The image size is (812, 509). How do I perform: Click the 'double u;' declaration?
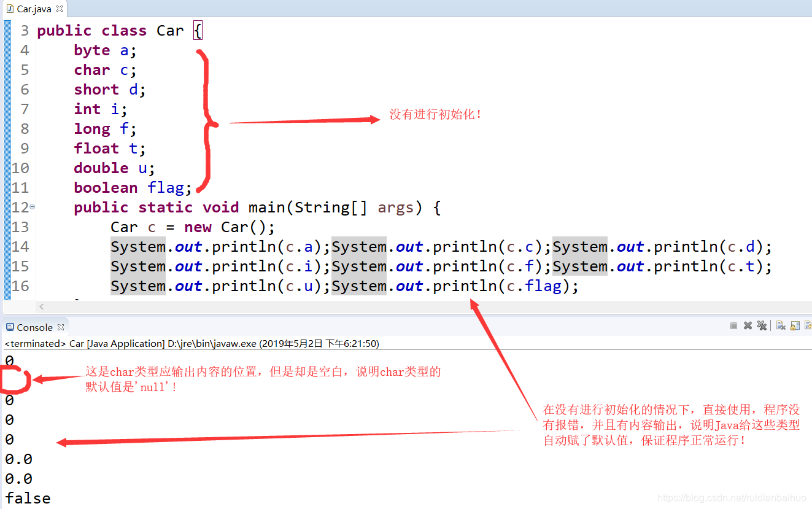pos(114,168)
